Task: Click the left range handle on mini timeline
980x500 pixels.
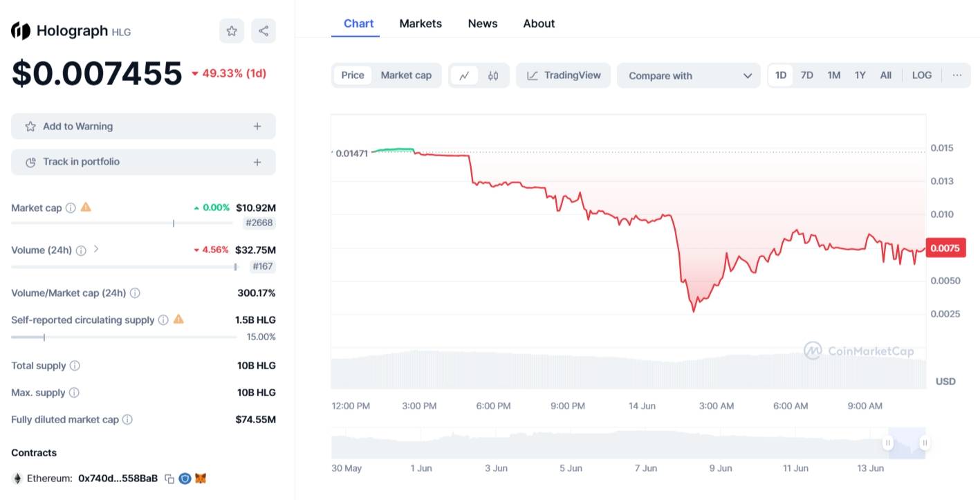Action: (x=887, y=443)
